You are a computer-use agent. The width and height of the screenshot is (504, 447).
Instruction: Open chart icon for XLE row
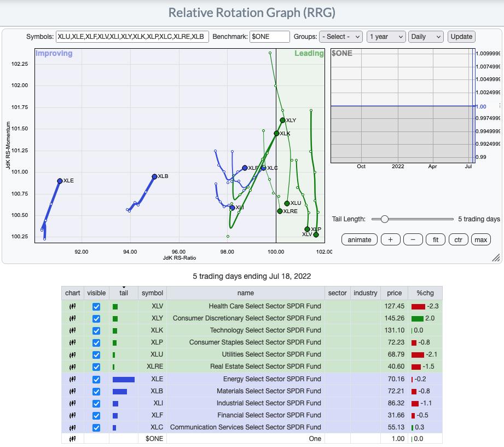tap(73, 380)
